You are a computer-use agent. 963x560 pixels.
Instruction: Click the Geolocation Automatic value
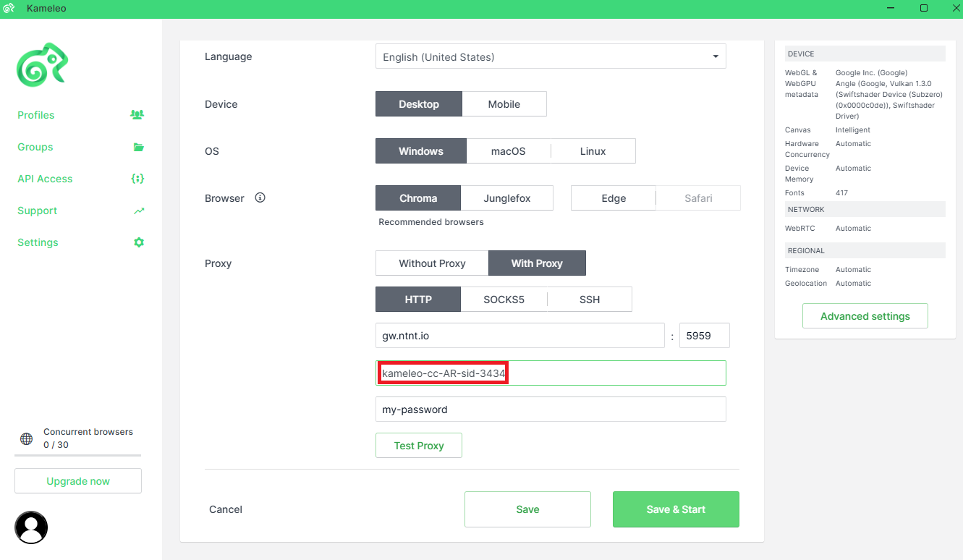pos(853,284)
